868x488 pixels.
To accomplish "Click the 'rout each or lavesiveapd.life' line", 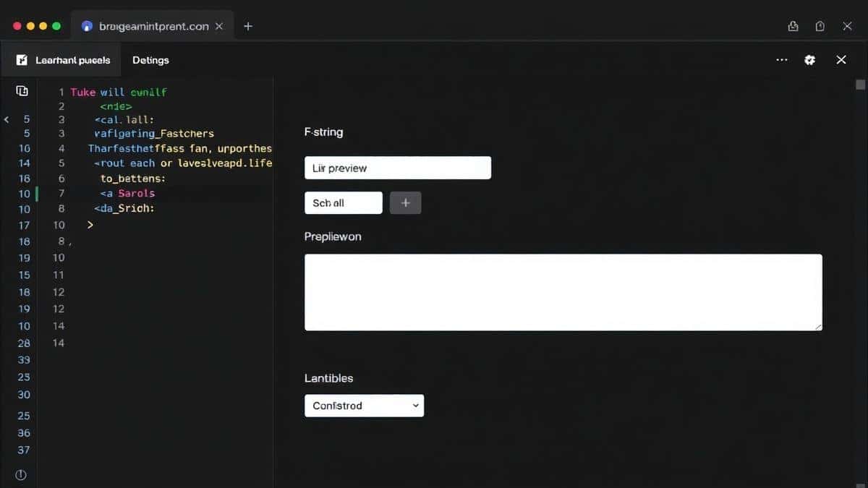I will click(x=183, y=163).
